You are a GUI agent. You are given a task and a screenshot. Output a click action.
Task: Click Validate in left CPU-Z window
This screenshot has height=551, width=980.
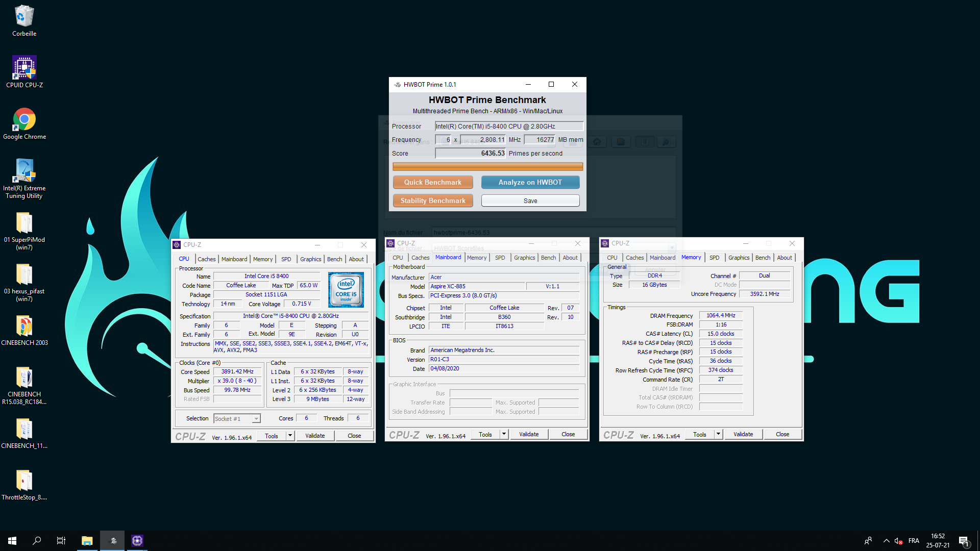[x=315, y=436]
